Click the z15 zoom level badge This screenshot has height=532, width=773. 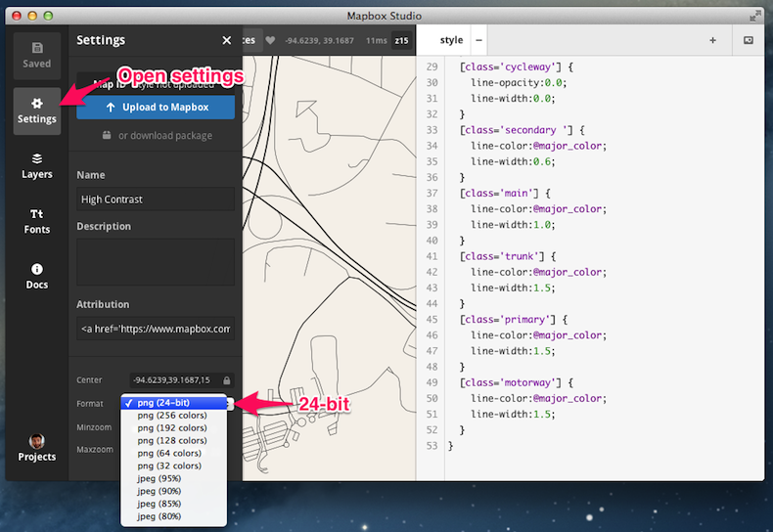coord(401,40)
